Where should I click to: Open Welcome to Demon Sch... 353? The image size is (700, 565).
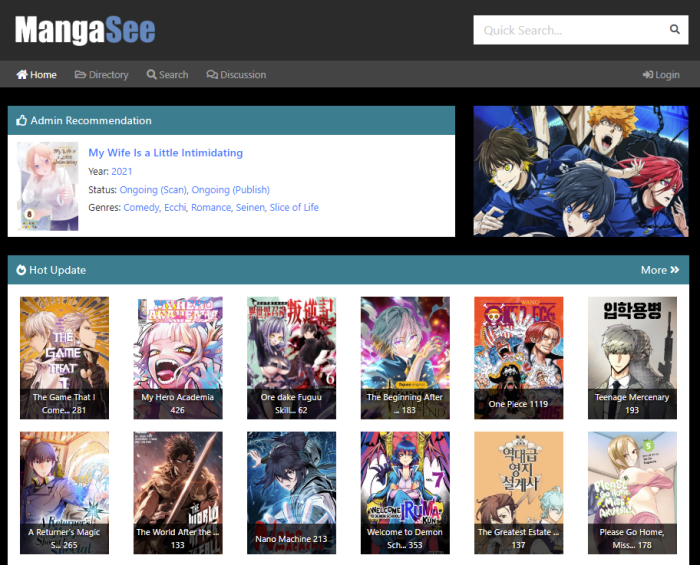tap(405, 493)
